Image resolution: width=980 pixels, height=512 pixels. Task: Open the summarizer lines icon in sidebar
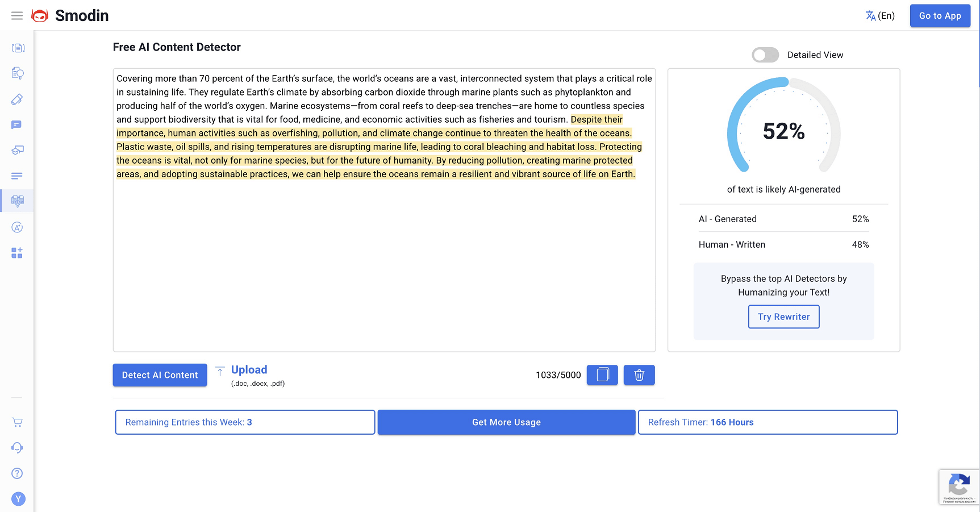tap(17, 176)
